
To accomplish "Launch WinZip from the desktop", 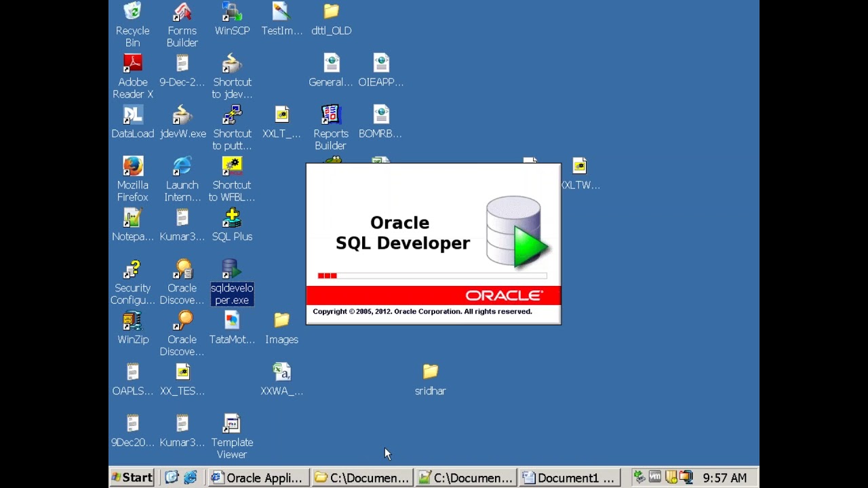I will pyautogui.click(x=132, y=328).
